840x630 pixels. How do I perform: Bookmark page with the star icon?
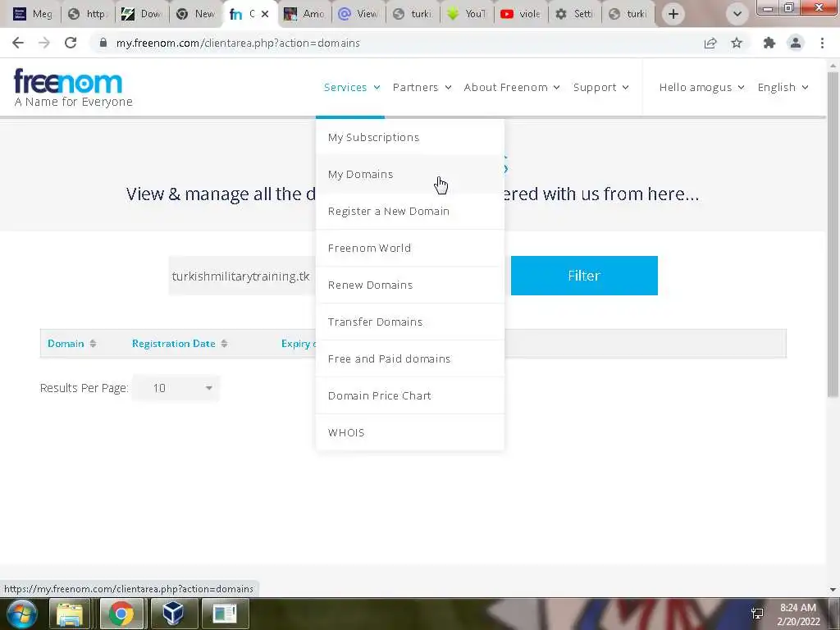737,43
